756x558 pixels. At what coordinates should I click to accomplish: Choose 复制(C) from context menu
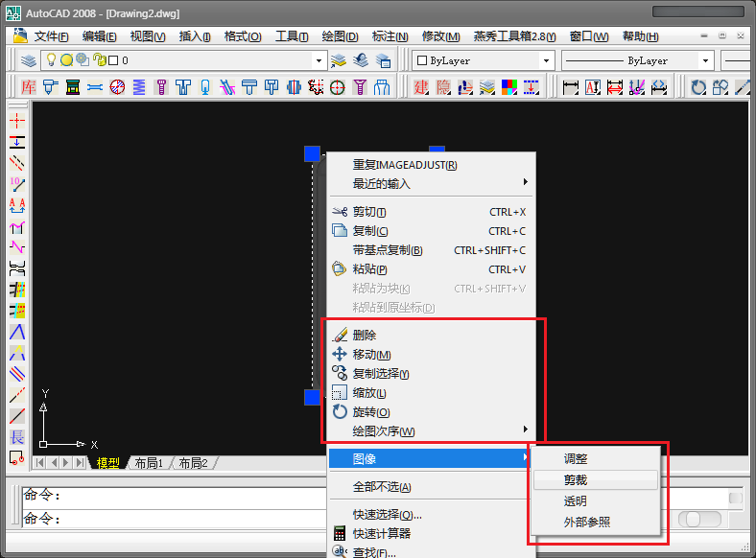click(x=432, y=231)
